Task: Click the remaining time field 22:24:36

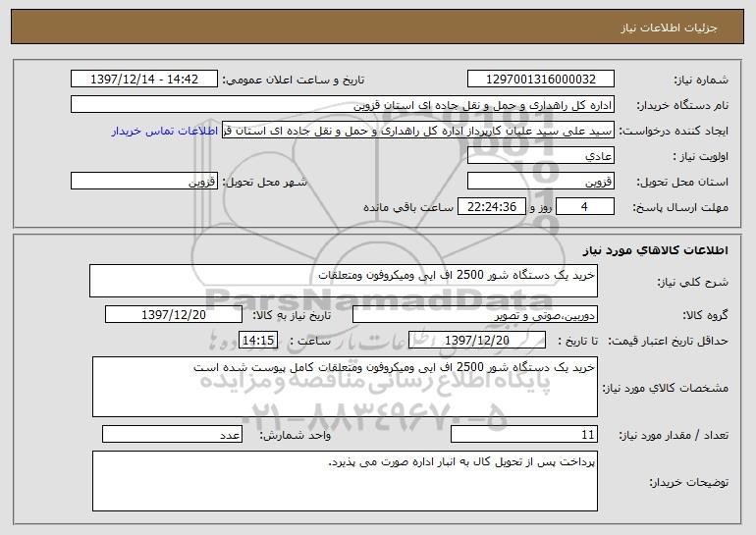Action: (x=491, y=207)
